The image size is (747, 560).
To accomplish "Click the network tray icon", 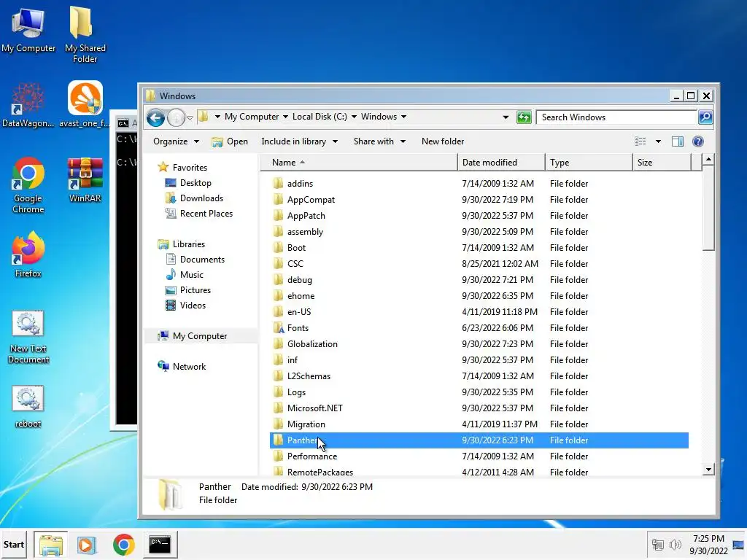I will [x=658, y=545].
